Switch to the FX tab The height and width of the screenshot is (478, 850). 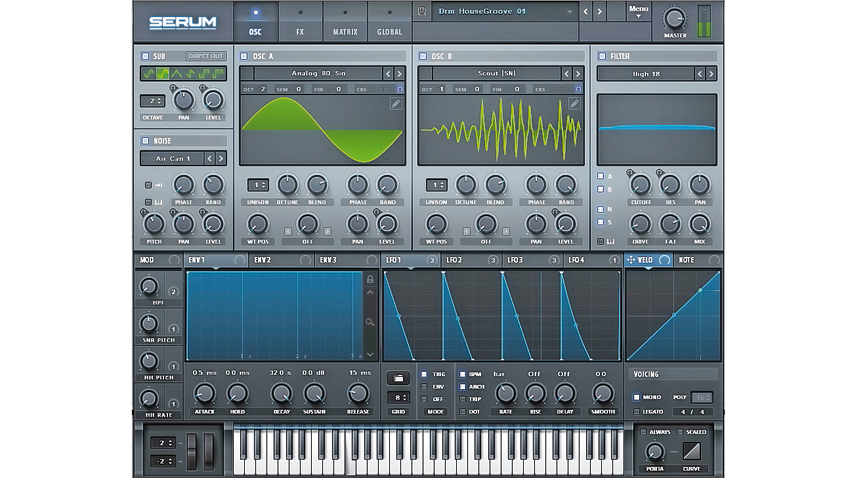(300, 22)
